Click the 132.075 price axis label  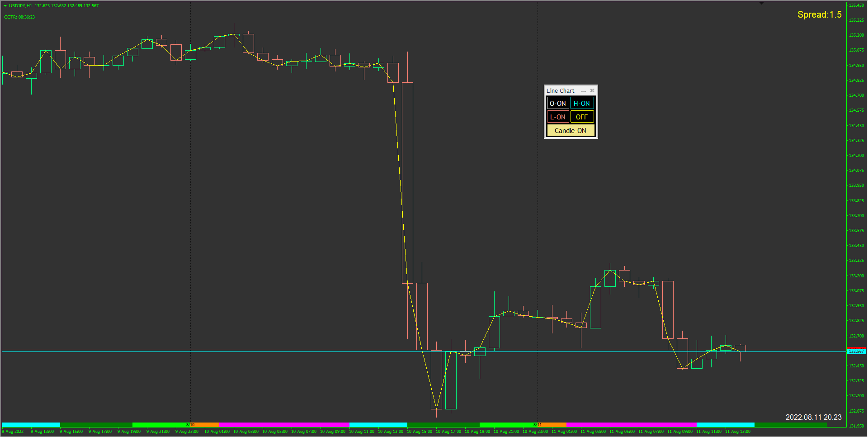pos(856,411)
